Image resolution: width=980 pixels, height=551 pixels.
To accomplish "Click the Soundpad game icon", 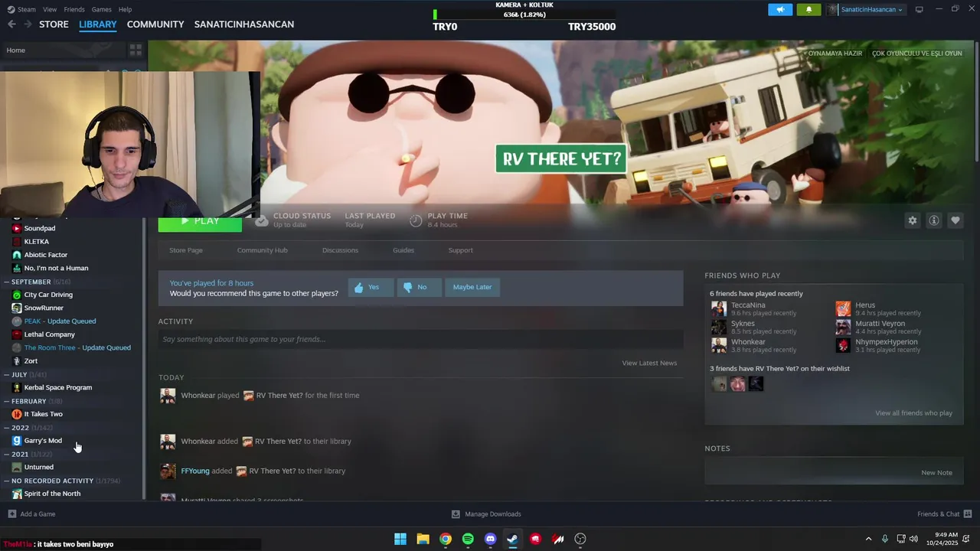I will click(17, 228).
